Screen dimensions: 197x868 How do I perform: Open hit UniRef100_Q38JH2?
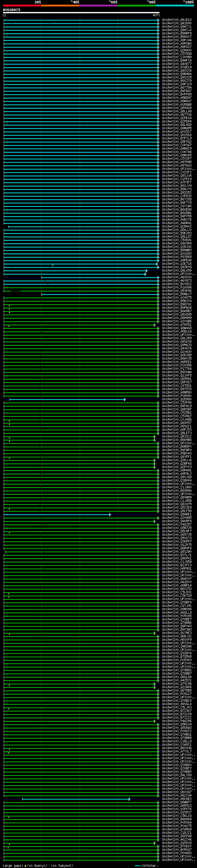pyautogui.click(x=177, y=247)
